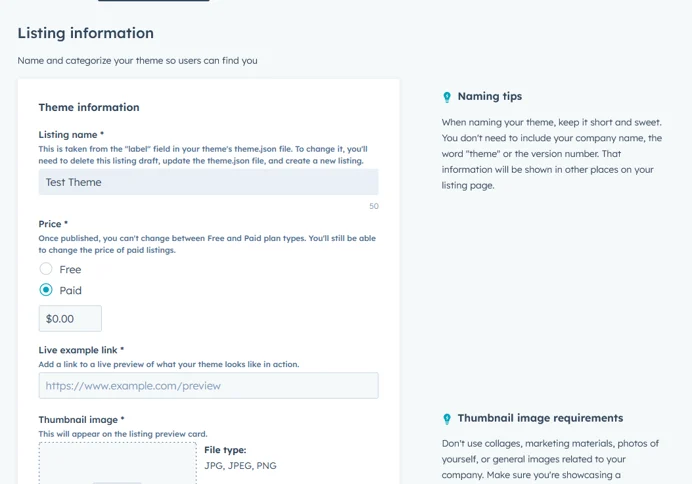This screenshot has width=692, height=484.
Task: Click the Live example link URL field
Action: point(208,386)
